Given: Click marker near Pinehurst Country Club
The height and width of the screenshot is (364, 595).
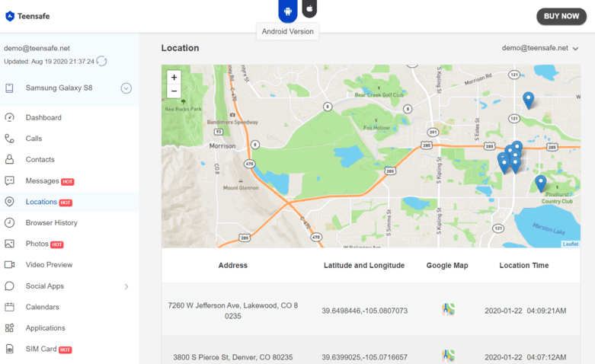Looking at the screenshot, I should pos(540,183).
